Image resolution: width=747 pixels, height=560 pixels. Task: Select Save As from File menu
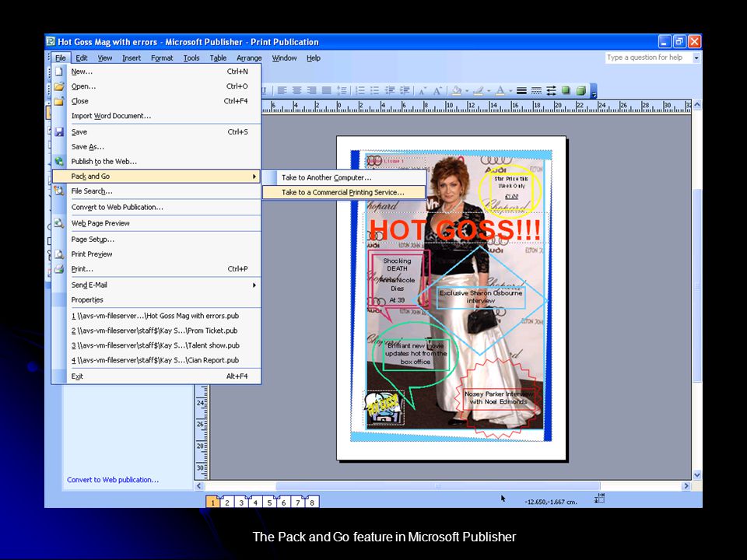[x=156, y=147]
